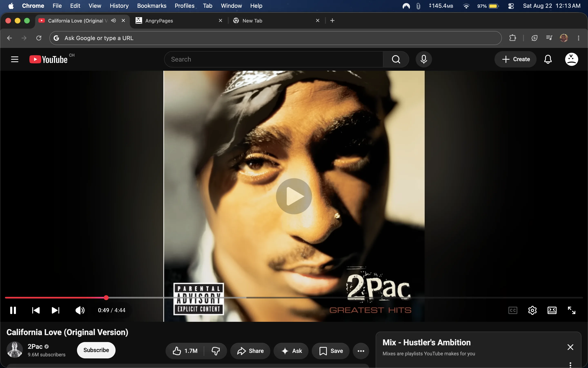The height and width of the screenshot is (368, 588).
Task: Open the Profiles menu
Action: 184,6
